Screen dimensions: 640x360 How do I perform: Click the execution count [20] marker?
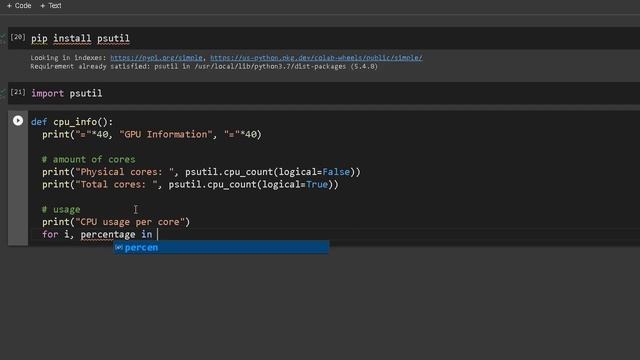coord(18,37)
